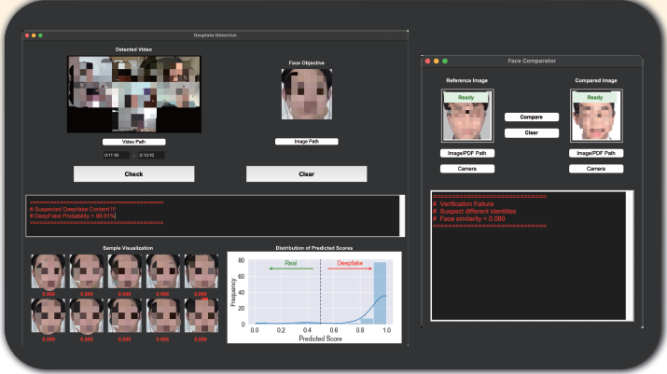Click the "# Suspect different identities" line
This screenshot has width=667, height=374.
[x=474, y=211]
